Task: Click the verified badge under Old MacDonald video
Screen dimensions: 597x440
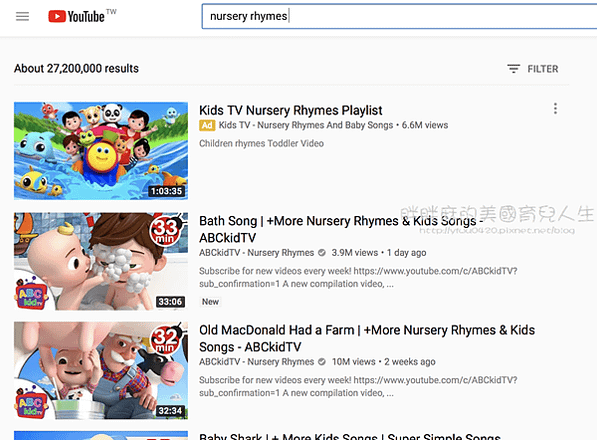Action: pos(322,362)
